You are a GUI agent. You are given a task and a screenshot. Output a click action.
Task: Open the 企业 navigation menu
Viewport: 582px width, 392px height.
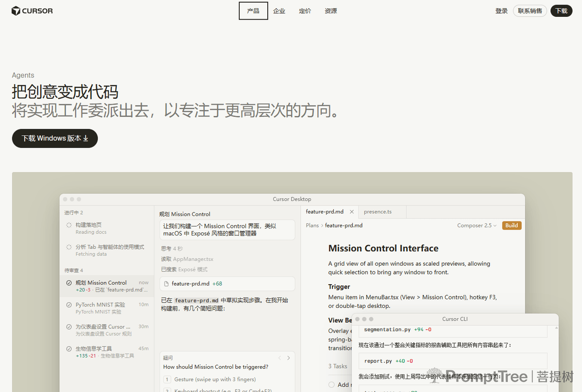click(279, 11)
